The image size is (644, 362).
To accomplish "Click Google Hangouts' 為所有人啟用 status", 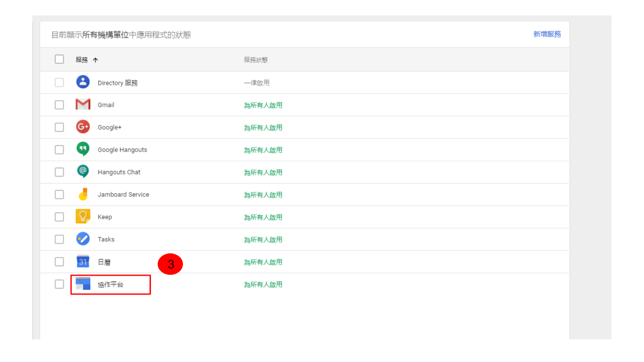I will (x=263, y=150).
